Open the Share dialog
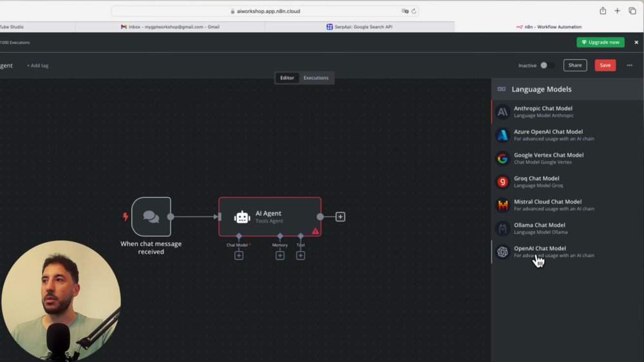This screenshot has width=644, height=362. click(575, 65)
